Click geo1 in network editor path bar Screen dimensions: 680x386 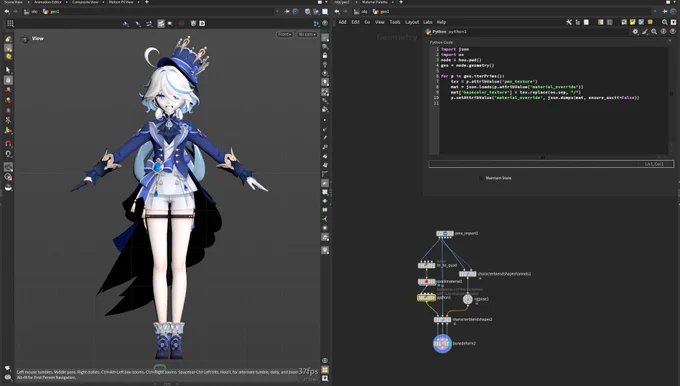click(x=381, y=12)
